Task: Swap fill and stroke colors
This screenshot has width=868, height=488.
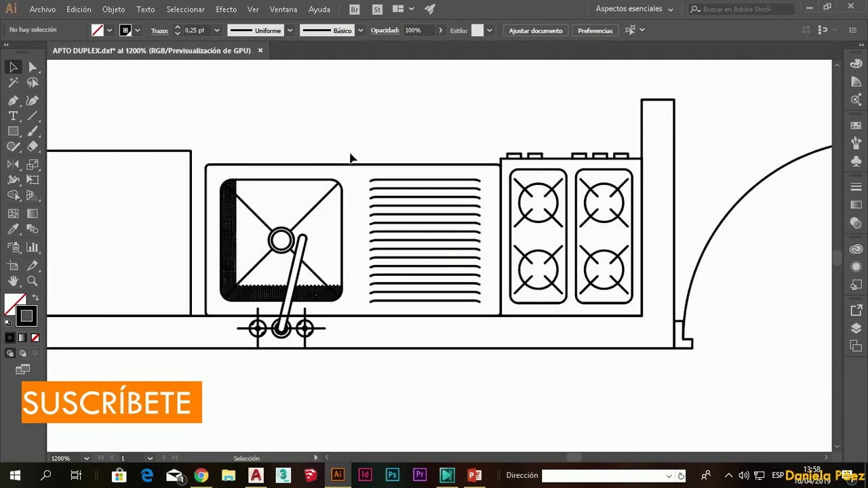Action: [x=35, y=298]
